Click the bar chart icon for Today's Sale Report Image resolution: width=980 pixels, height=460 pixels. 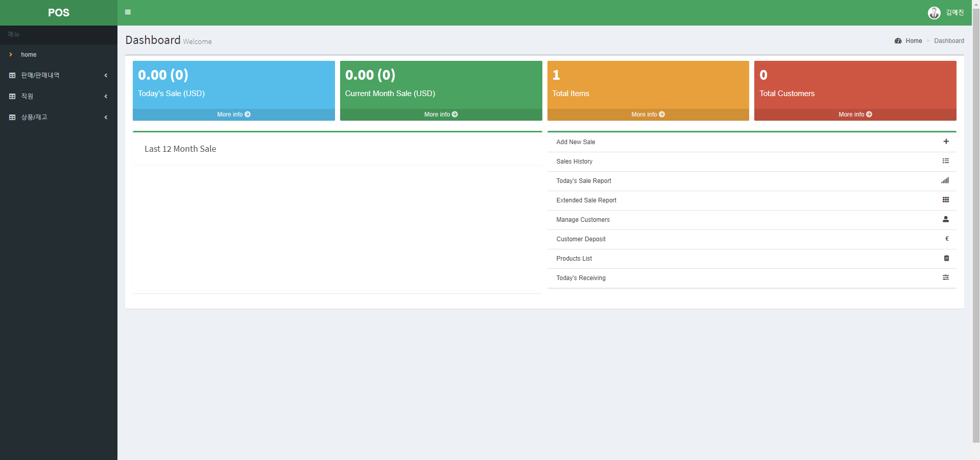click(x=945, y=180)
